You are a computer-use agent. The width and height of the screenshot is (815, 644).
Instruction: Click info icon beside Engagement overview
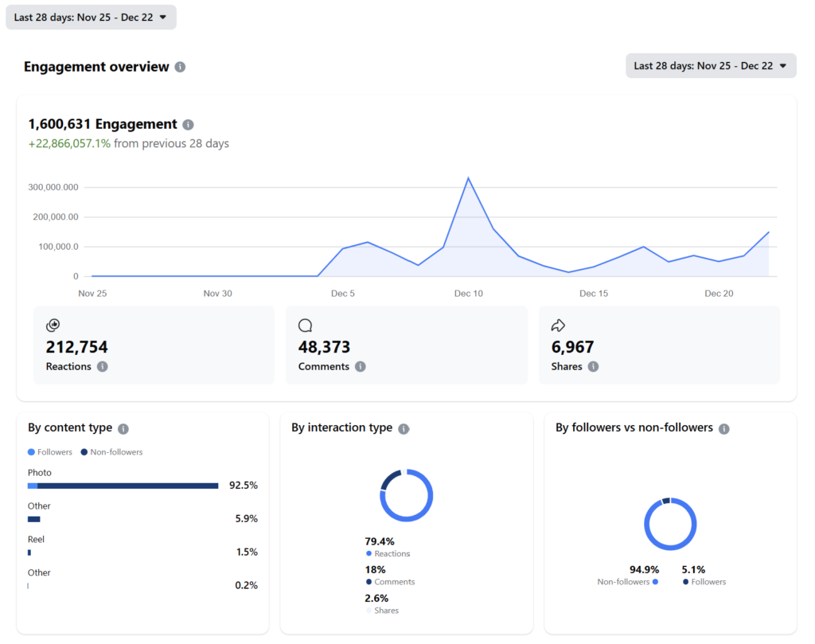181,67
